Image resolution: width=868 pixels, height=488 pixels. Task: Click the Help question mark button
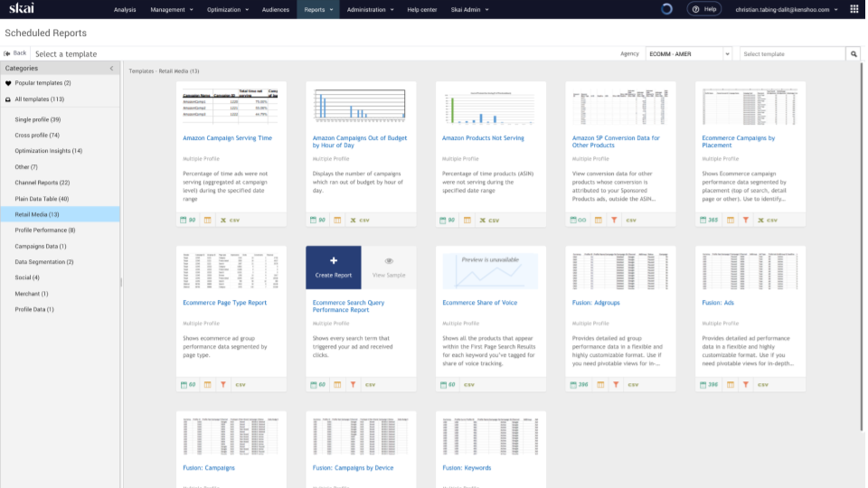[704, 9]
